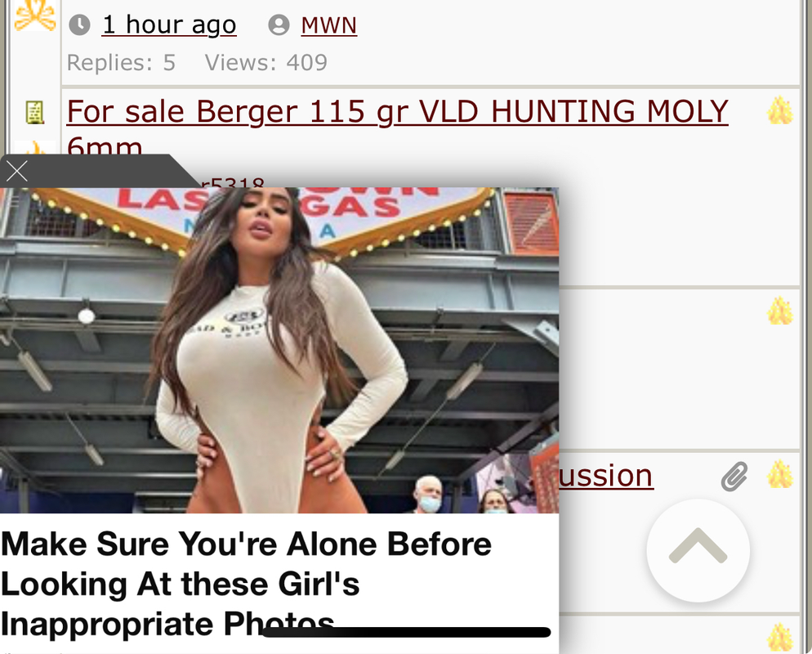Click the user avatar icon beside MWN

279,25
